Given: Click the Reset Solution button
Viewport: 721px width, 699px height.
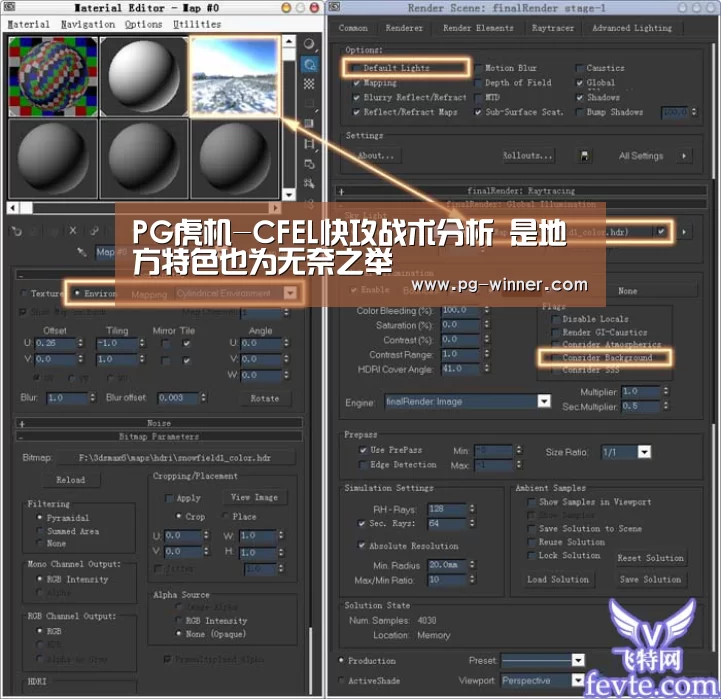Looking at the screenshot, I should pyautogui.click(x=650, y=558).
